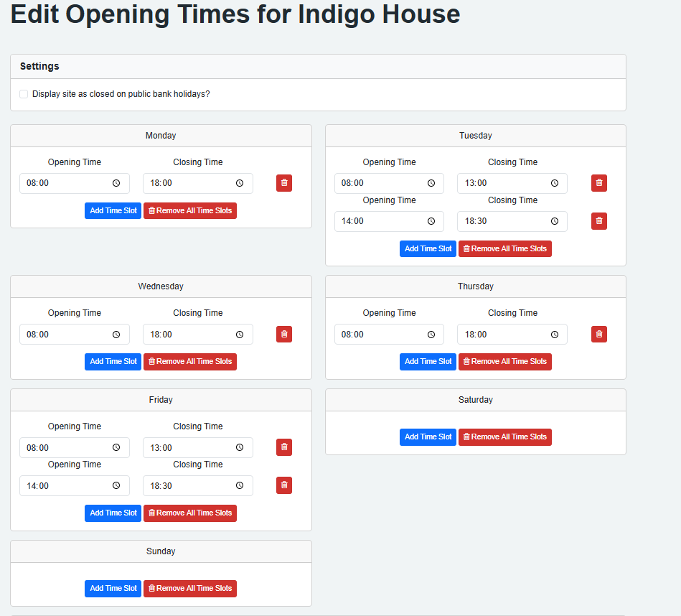Add a time slot for Saturday
Screen dimensions: 681x616
(428, 437)
